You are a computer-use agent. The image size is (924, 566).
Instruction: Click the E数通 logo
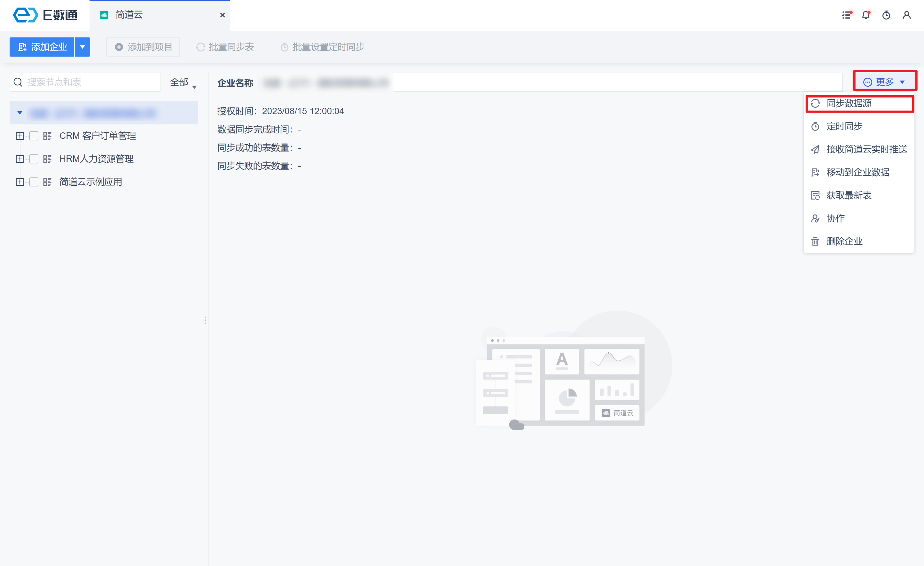point(45,15)
